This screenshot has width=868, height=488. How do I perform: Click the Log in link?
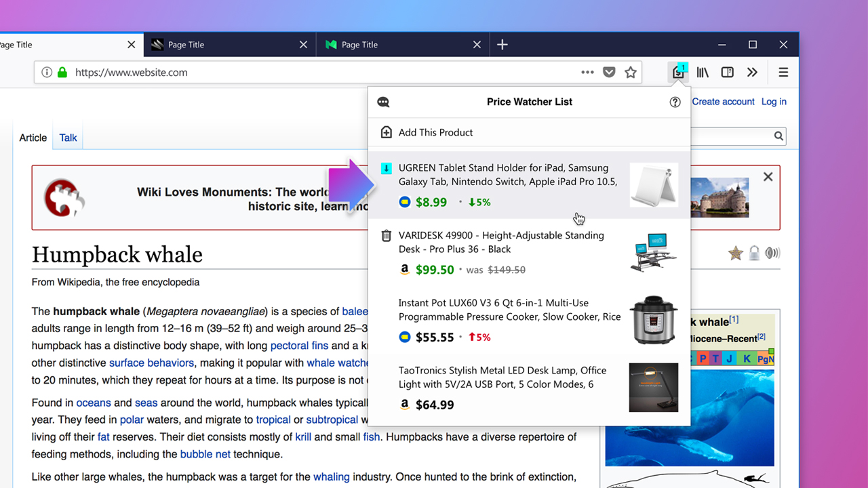774,102
